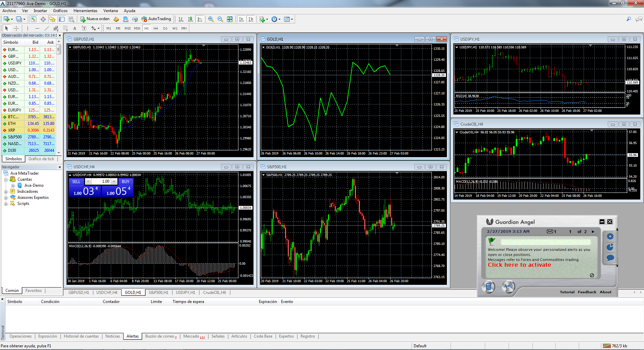This screenshot has height=350, width=644.
Task: Click the zoom out magnifier icon
Action: 220,19
